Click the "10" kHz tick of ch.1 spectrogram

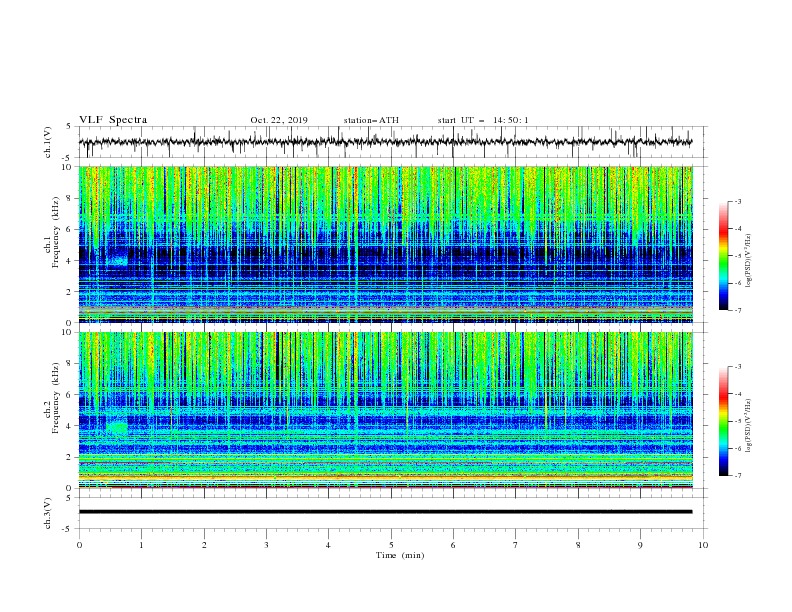tap(68, 167)
